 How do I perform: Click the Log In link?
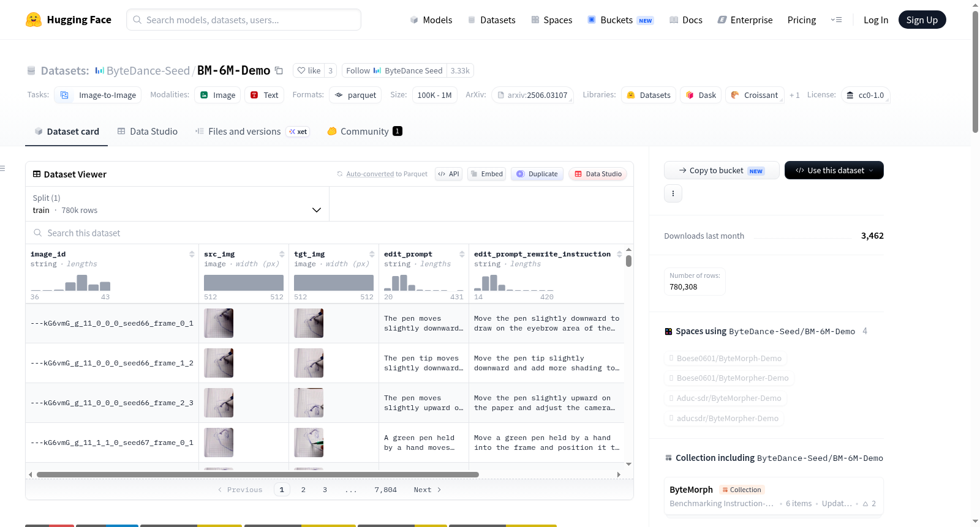[x=876, y=20]
